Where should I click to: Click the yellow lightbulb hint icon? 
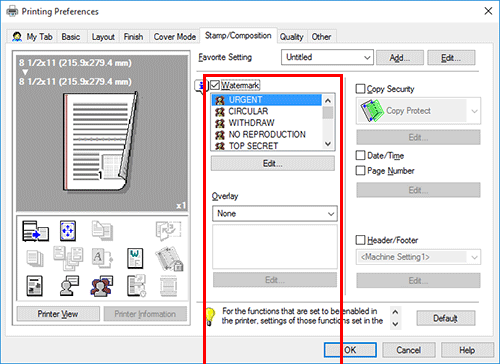tap(210, 316)
